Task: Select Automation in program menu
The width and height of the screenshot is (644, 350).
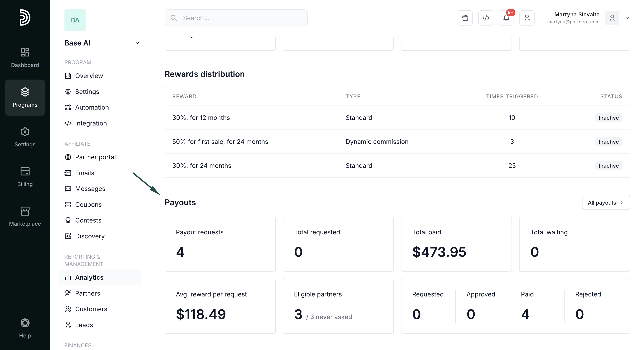Action: tap(92, 107)
